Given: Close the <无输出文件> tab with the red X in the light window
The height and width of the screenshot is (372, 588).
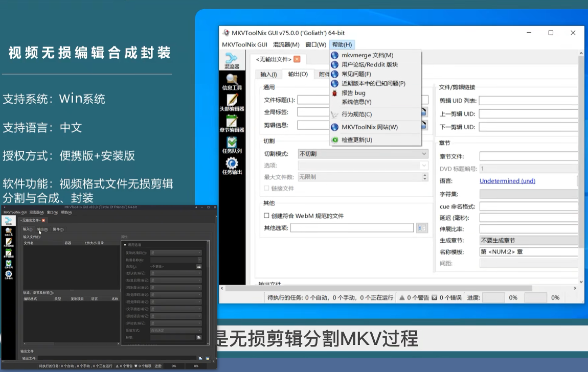Looking at the screenshot, I should pyautogui.click(x=297, y=59).
